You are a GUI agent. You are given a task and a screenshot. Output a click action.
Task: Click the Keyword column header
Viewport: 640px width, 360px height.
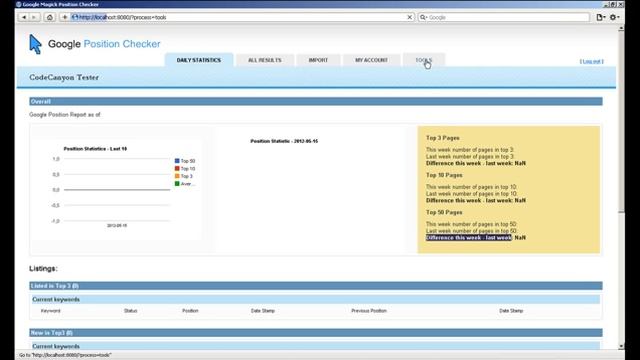(x=51, y=311)
